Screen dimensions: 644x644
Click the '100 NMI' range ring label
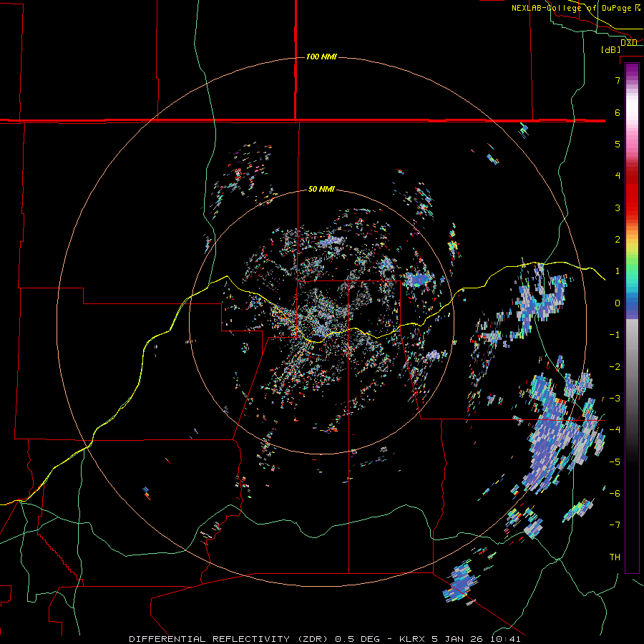pos(321,57)
